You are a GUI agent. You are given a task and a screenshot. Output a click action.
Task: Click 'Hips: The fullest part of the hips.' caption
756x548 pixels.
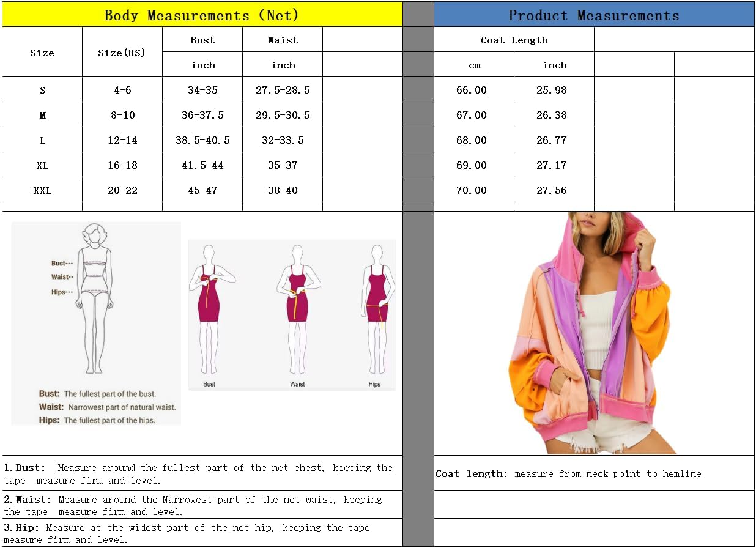pos(97,420)
